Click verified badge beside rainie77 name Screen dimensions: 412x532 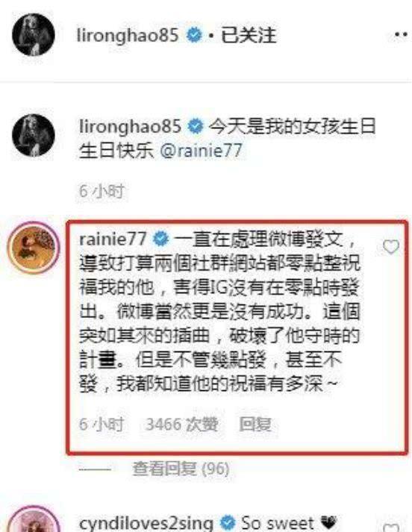tap(161, 239)
